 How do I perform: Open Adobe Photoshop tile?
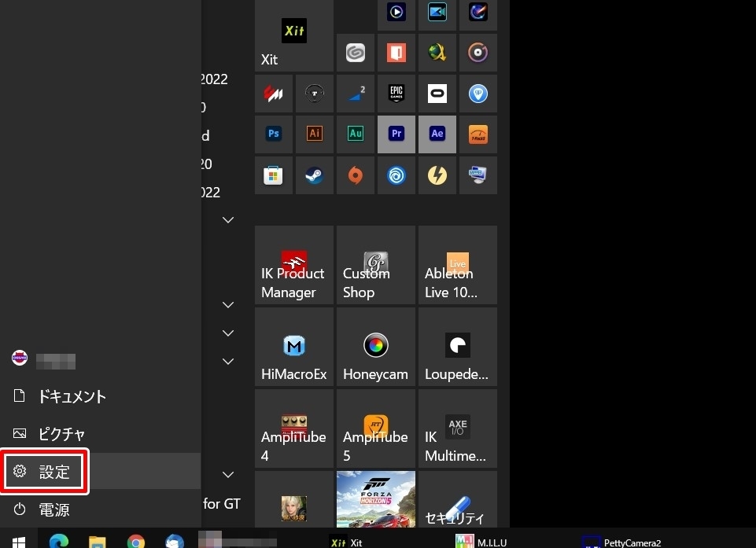(274, 134)
